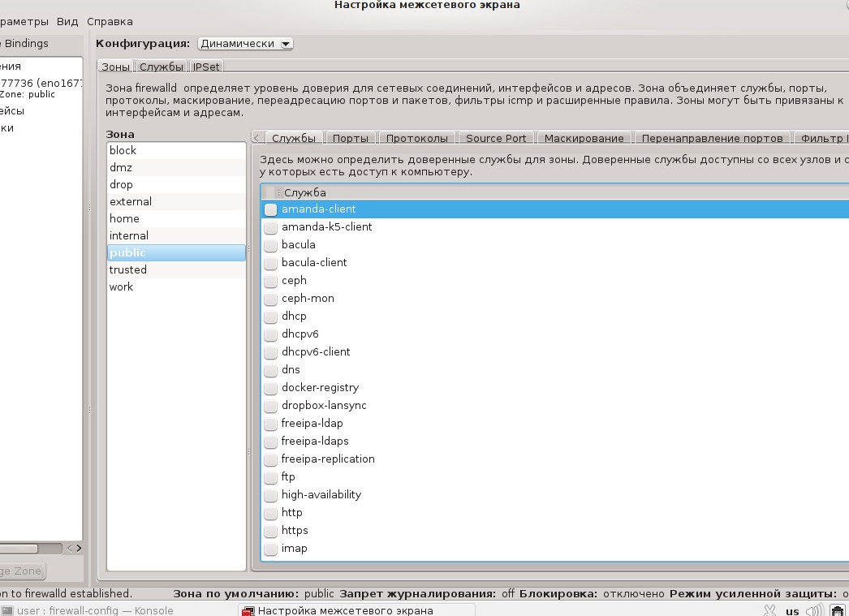Click the firewall icon in the taskbar entry

248,611
